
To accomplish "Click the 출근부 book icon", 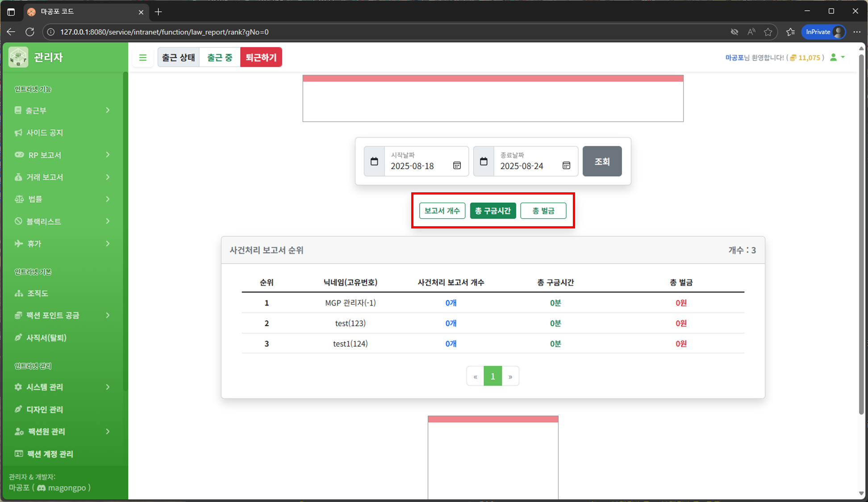I will point(18,110).
